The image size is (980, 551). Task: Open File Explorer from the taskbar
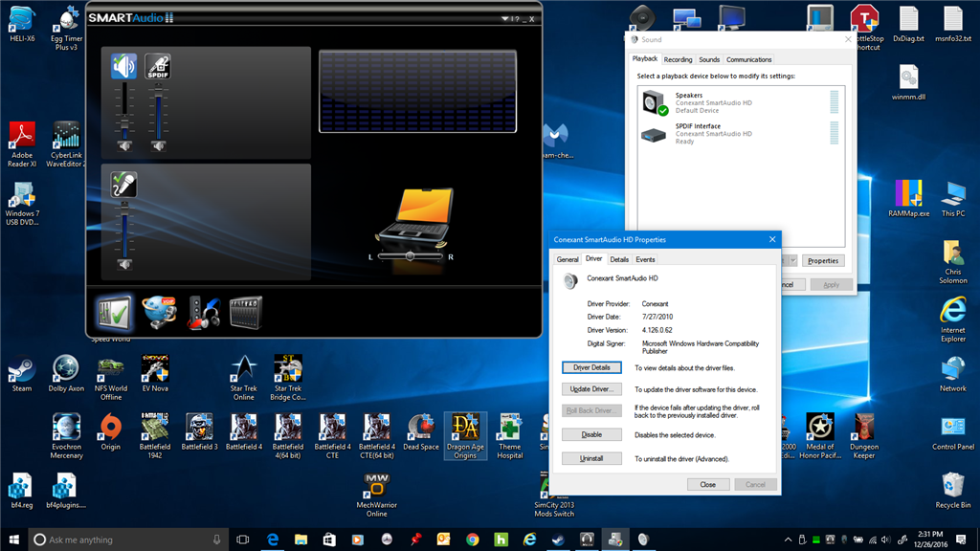301,540
